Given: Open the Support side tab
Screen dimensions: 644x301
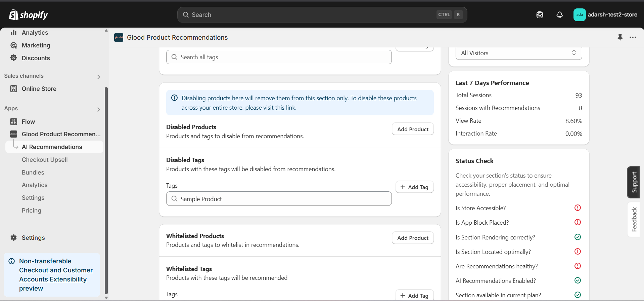Looking at the screenshot, I should coord(634,182).
